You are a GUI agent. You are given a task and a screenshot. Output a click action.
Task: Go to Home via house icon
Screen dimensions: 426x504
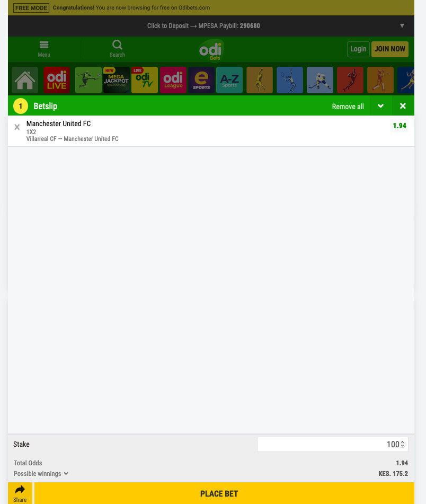click(x=25, y=80)
